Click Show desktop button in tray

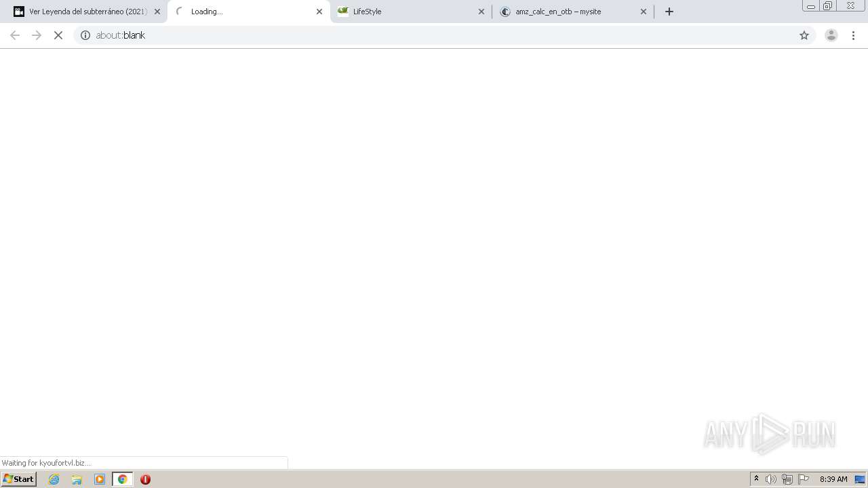[861, 479]
